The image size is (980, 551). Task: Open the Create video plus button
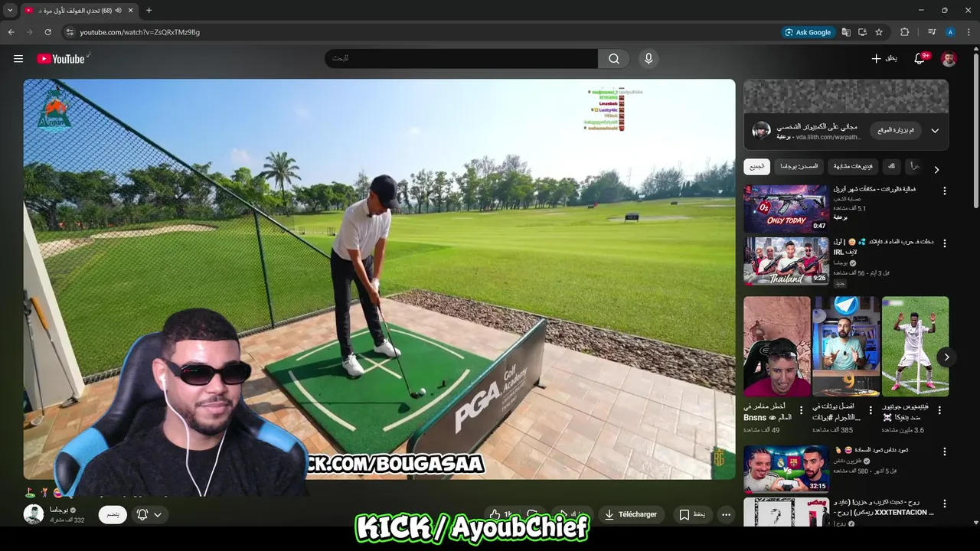pyautogui.click(x=884, y=58)
